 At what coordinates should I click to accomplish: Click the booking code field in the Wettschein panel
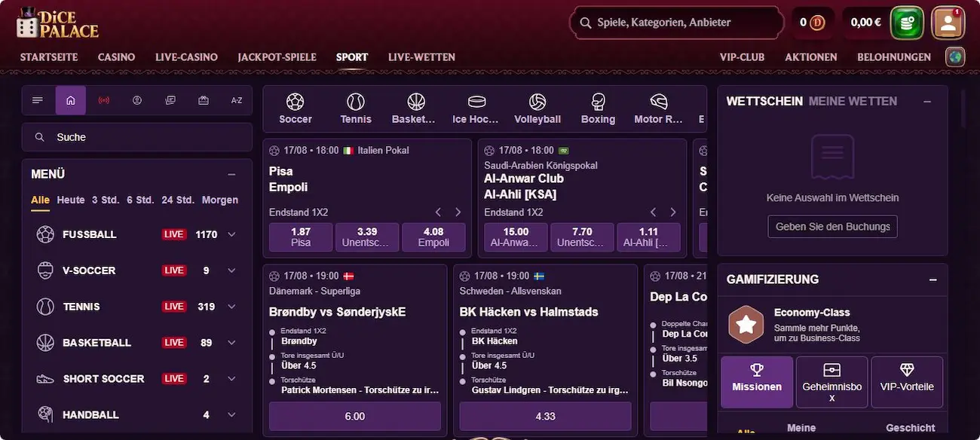832,226
